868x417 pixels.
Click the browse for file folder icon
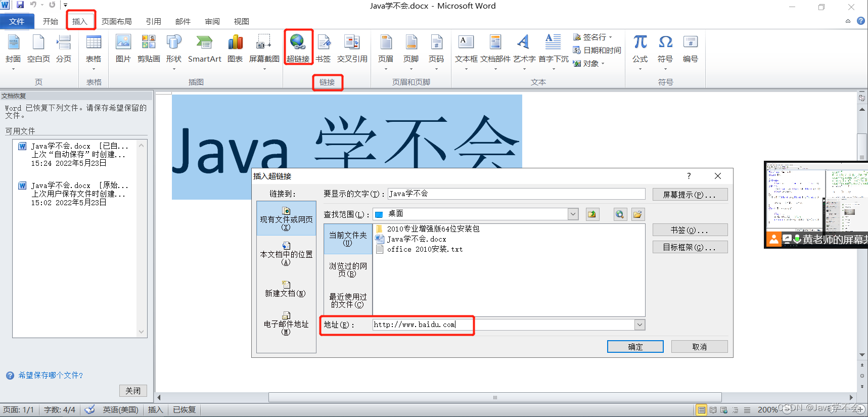(637, 214)
